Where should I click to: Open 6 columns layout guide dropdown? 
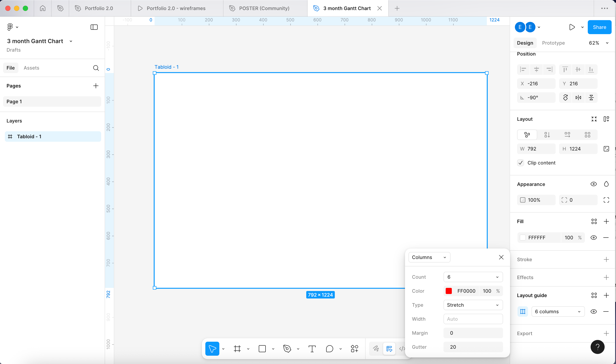[558, 311]
